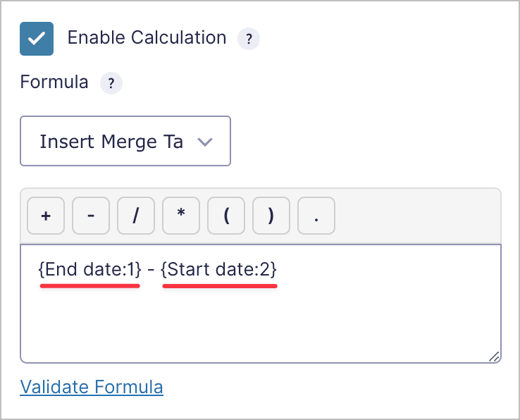Click the chevron arrow in merge tag dropdown
The image size is (520, 420).
[205, 142]
